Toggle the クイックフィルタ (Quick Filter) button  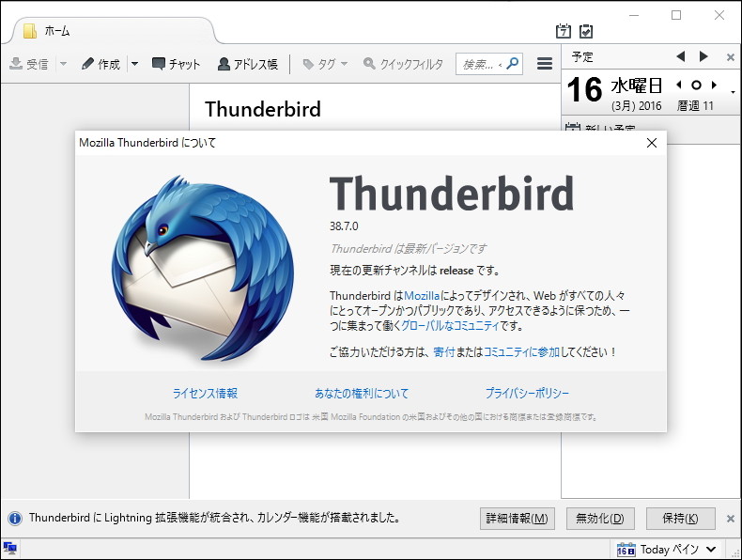[x=403, y=64]
